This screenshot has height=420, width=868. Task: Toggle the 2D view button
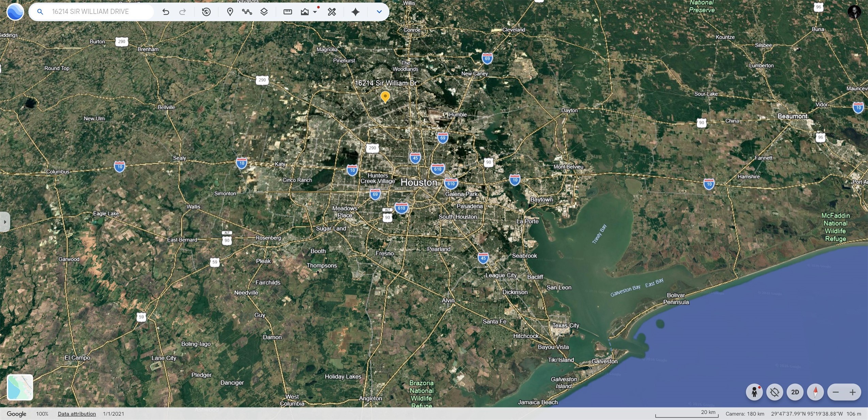coord(795,392)
